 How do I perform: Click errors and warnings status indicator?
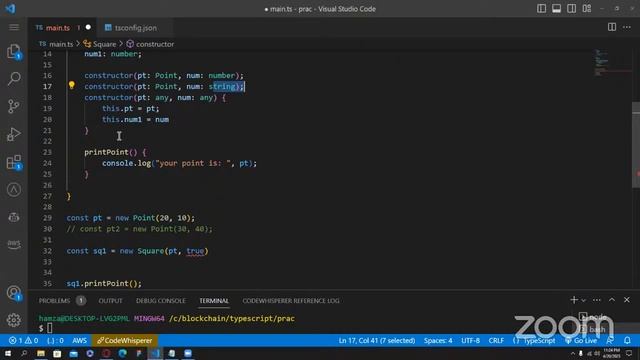pos(24,340)
